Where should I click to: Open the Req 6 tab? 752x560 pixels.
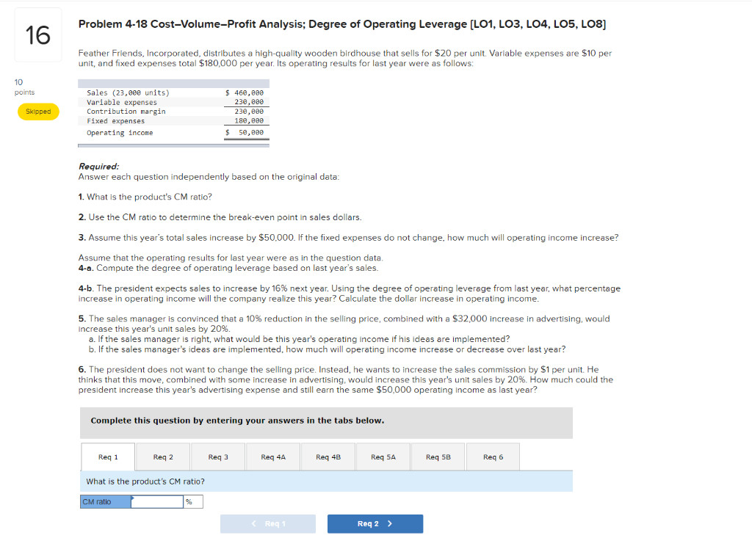point(493,456)
